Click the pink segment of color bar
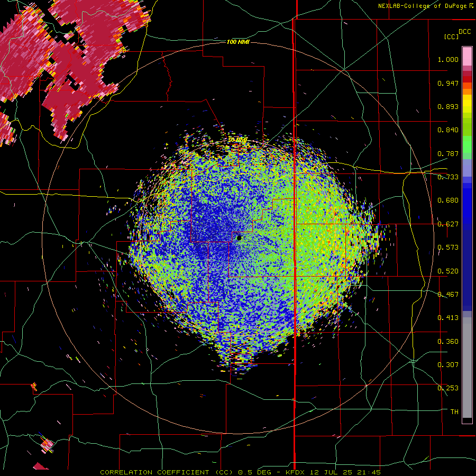476x476 pixels. (x=467, y=56)
